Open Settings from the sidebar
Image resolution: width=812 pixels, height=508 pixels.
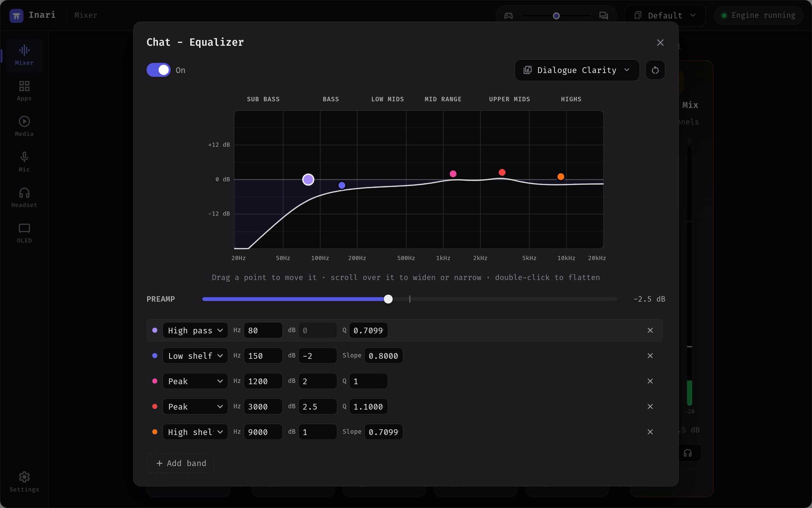tap(24, 482)
